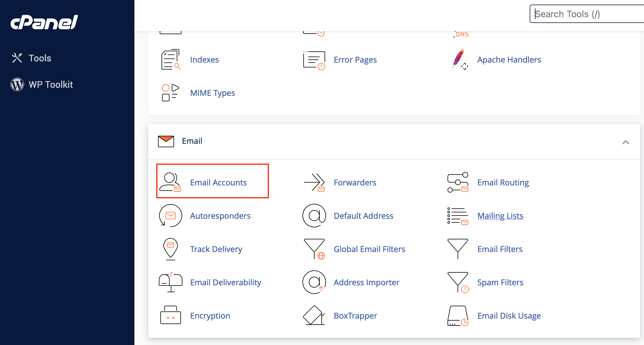
Task: Click the Autoresponders circular envelope icon
Action: [x=170, y=216]
